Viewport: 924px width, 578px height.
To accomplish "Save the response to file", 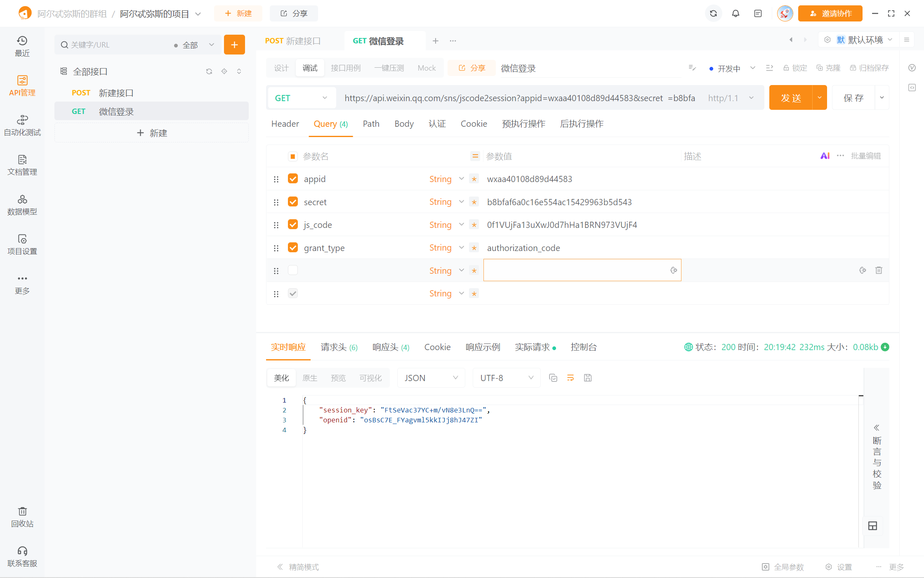I will pyautogui.click(x=588, y=378).
